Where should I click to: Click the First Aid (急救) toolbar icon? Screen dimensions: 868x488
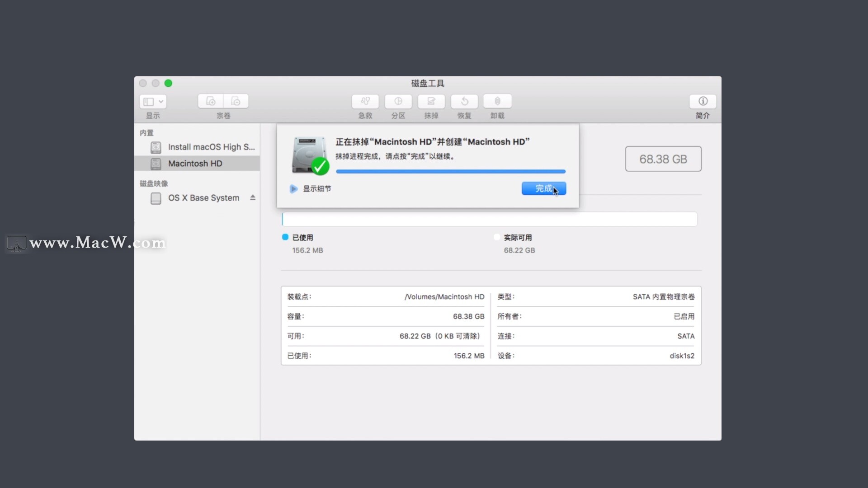coord(365,101)
